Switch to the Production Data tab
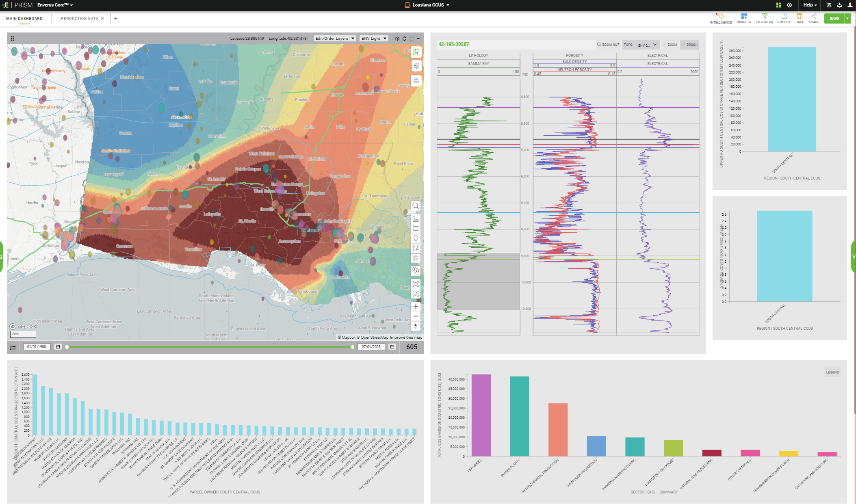This screenshot has width=856, height=504. pyautogui.click(x=80, y=19)
